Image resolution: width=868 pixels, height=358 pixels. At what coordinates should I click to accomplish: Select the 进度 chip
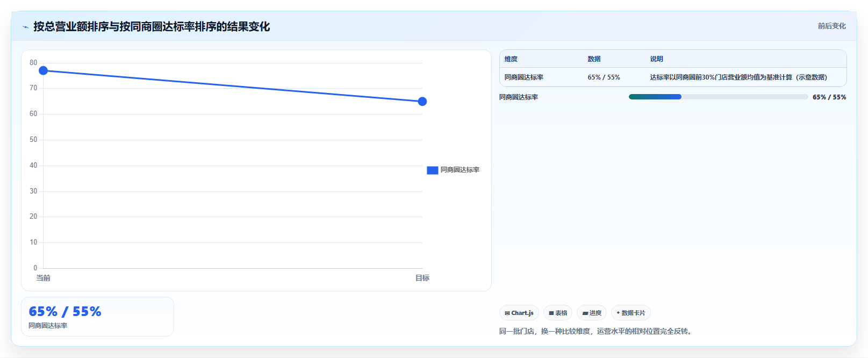click(592, 313)
